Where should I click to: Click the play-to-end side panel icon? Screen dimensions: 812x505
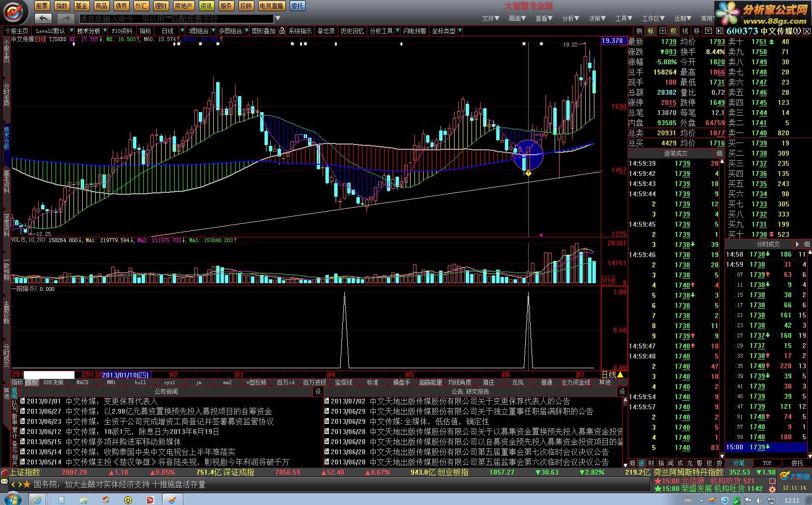coord(720,31)
